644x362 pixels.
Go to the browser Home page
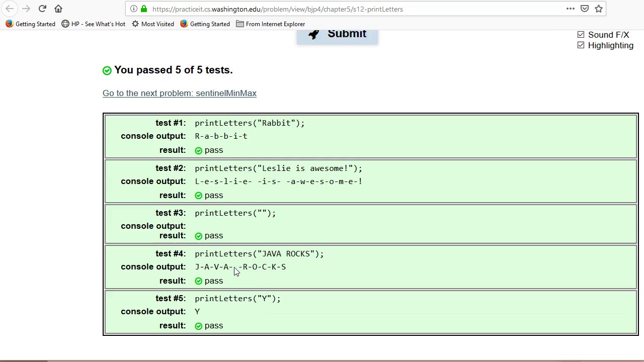[x=58, y=9]
